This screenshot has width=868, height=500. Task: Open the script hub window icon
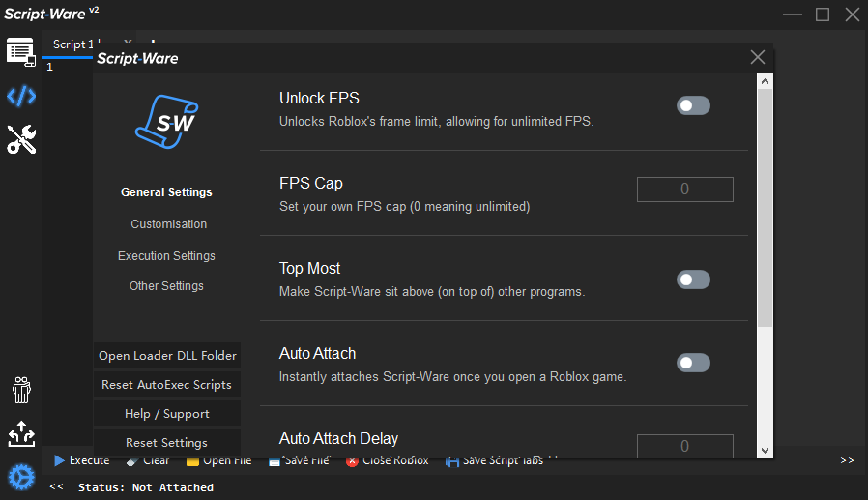pos(20,52)
